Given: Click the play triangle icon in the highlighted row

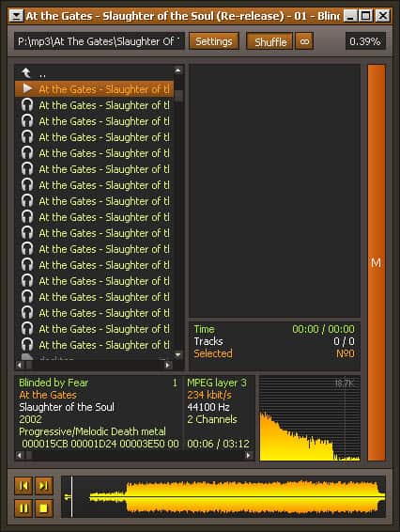Looking at the screenshot, I should (x=27, y=89).
